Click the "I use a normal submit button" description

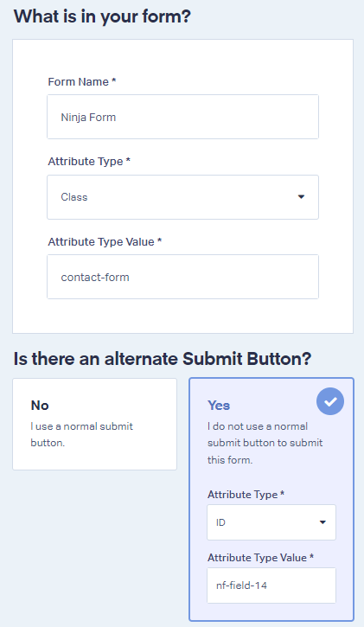pos(82,435)
